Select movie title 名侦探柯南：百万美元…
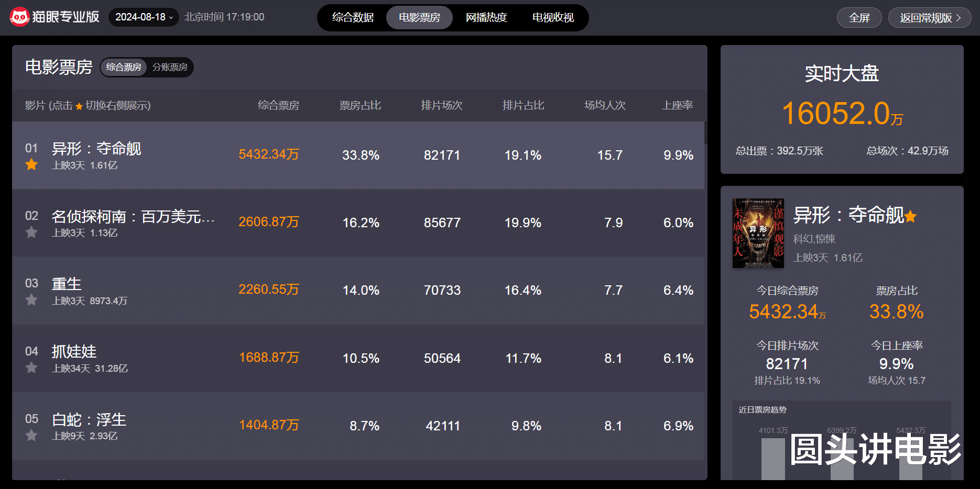This screenshot has width=980, height=489. coord(133,216)
